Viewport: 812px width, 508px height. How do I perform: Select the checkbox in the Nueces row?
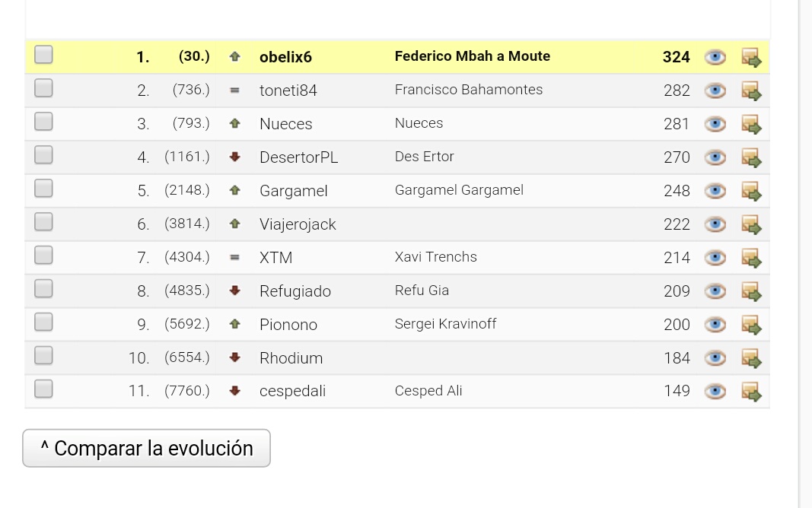point(43,122)
